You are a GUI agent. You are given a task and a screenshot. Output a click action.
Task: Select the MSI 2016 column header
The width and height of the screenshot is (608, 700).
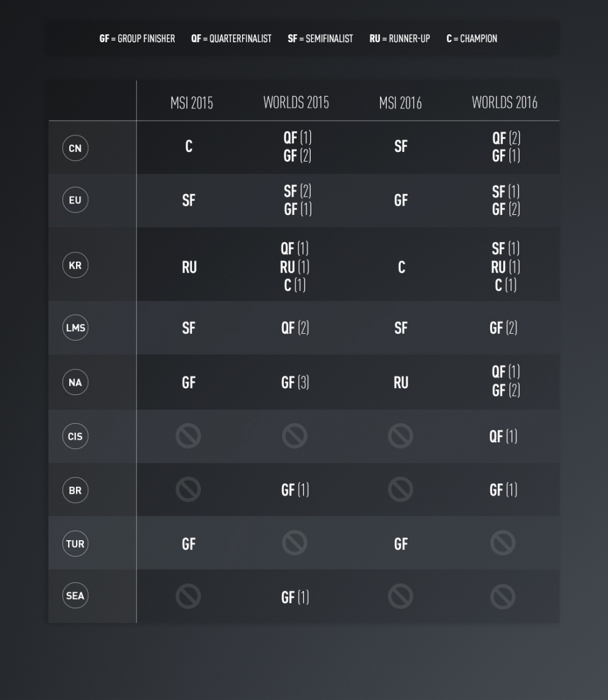tap(400, 103)
